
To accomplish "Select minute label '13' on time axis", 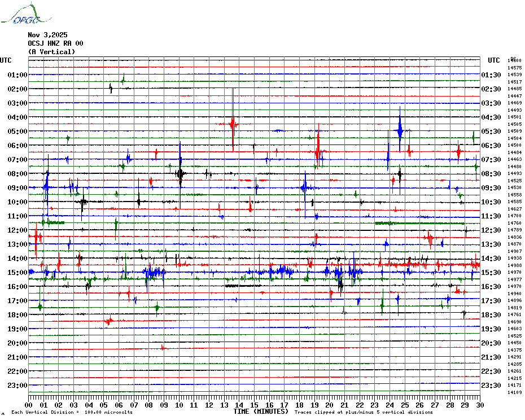I will (224, 405).
